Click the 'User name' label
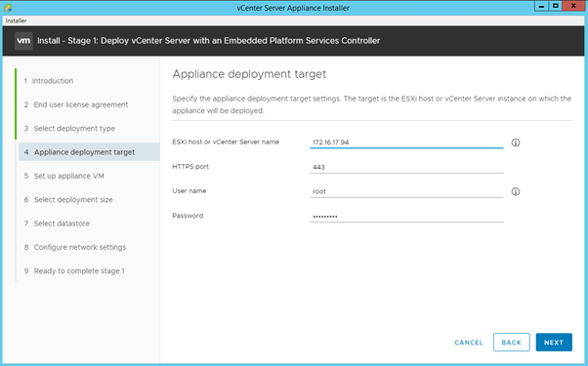 pyautogui.click(x=189, y=191)
